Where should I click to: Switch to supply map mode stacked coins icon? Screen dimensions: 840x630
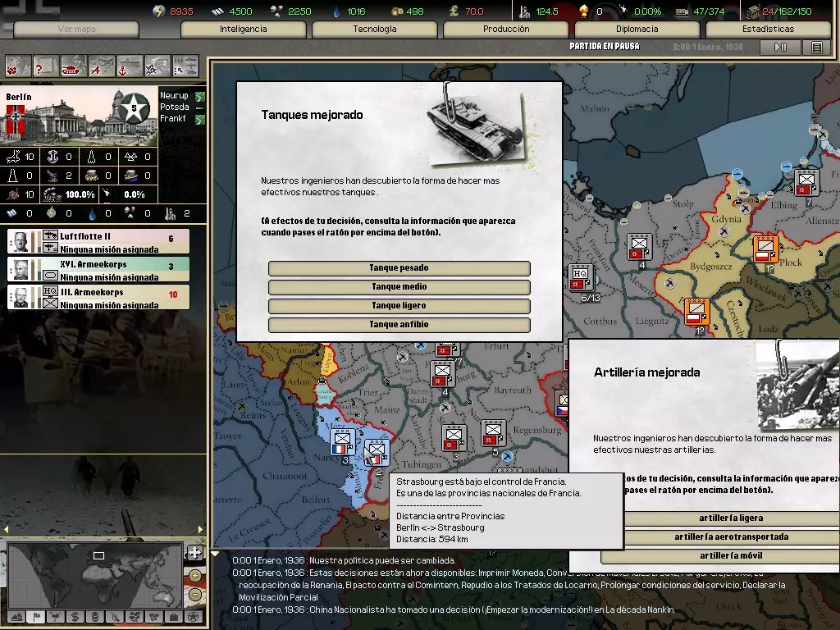point(95,617)
